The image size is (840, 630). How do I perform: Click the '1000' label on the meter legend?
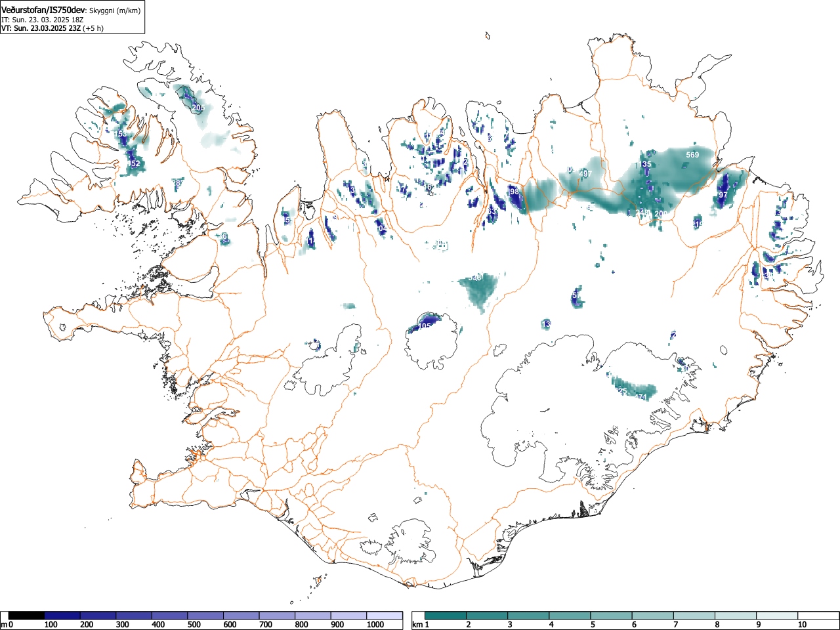[x=375, y=625]
